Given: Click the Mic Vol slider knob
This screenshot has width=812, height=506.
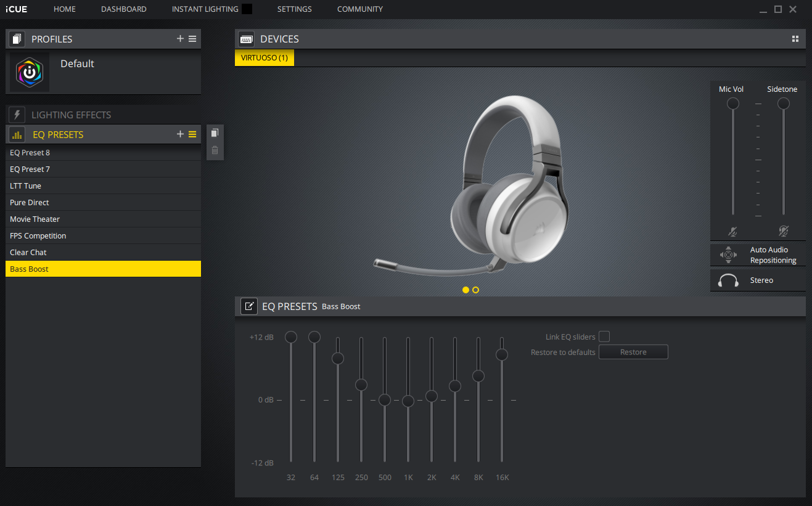Looking at the screenshot, I should point(733,104).
